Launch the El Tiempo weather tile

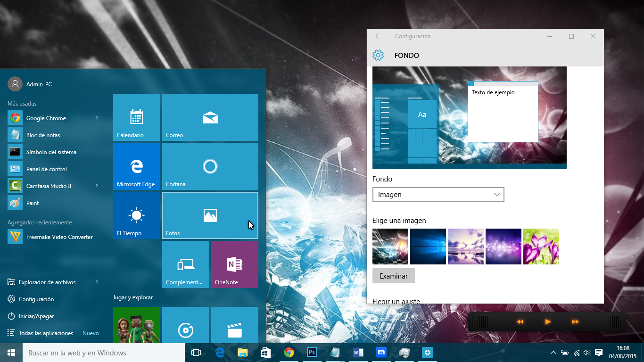pos(136,215)
